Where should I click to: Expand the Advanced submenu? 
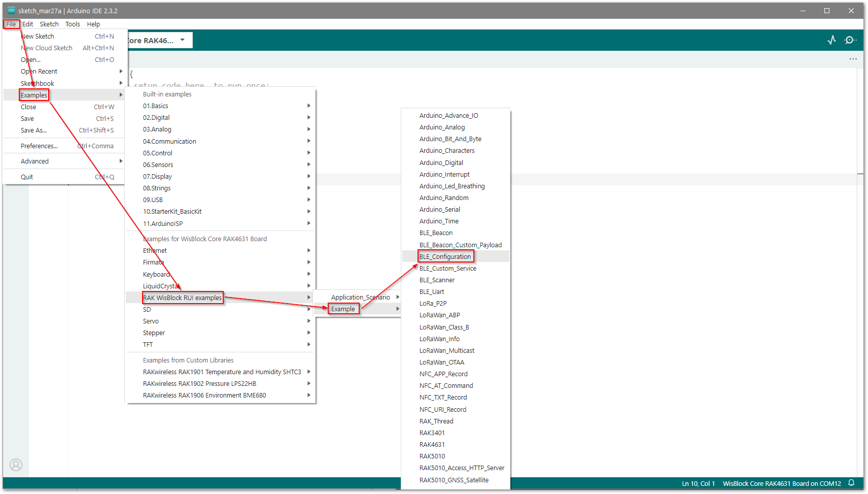coord(63,161)
